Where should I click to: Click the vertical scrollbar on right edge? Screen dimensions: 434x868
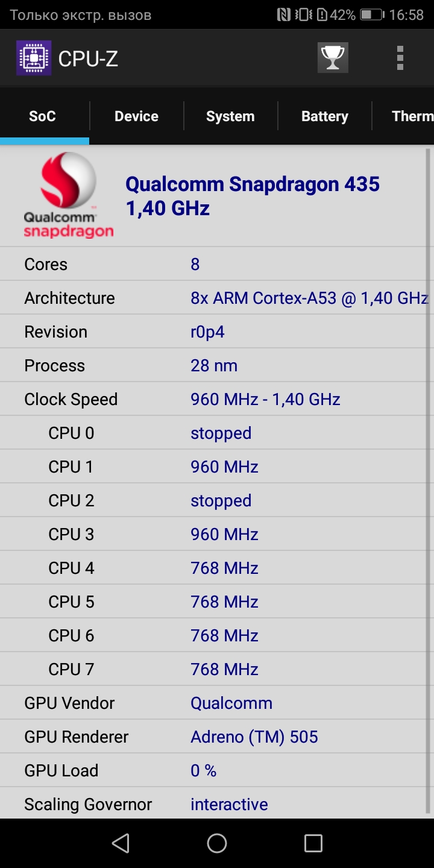[429, 482]
